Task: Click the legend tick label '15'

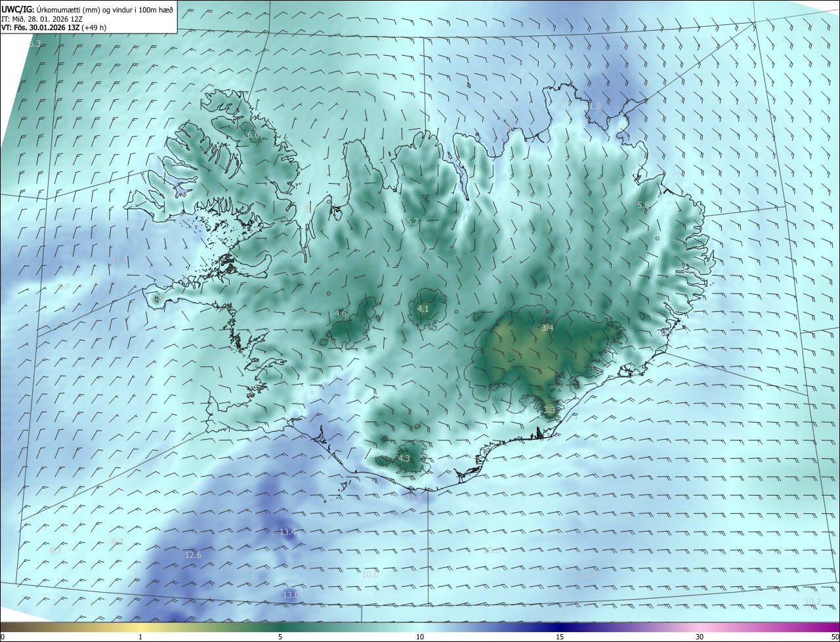Action: (560, 637)
